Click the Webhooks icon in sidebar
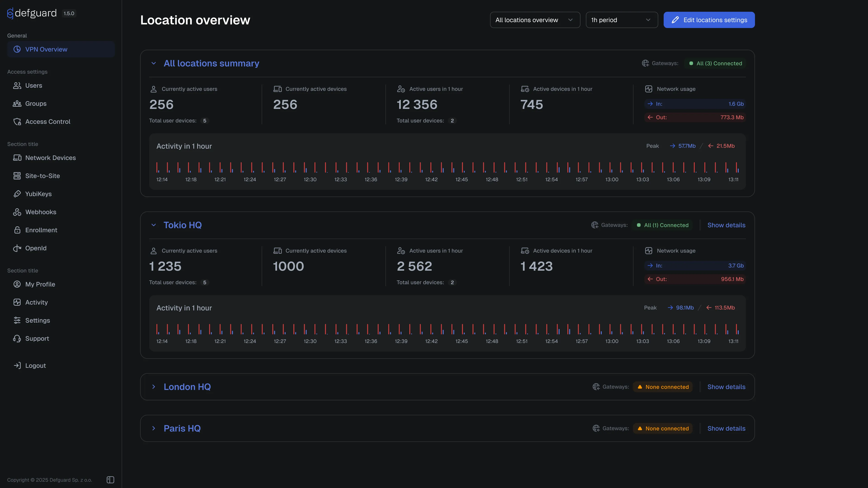The width and height of the screenshot is (868, 488). tap(17, 212)
